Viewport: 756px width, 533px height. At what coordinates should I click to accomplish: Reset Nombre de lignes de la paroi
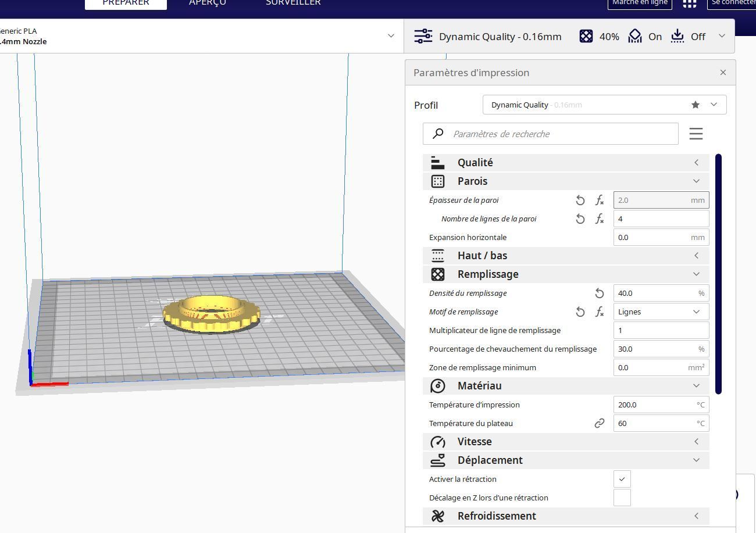580,219
